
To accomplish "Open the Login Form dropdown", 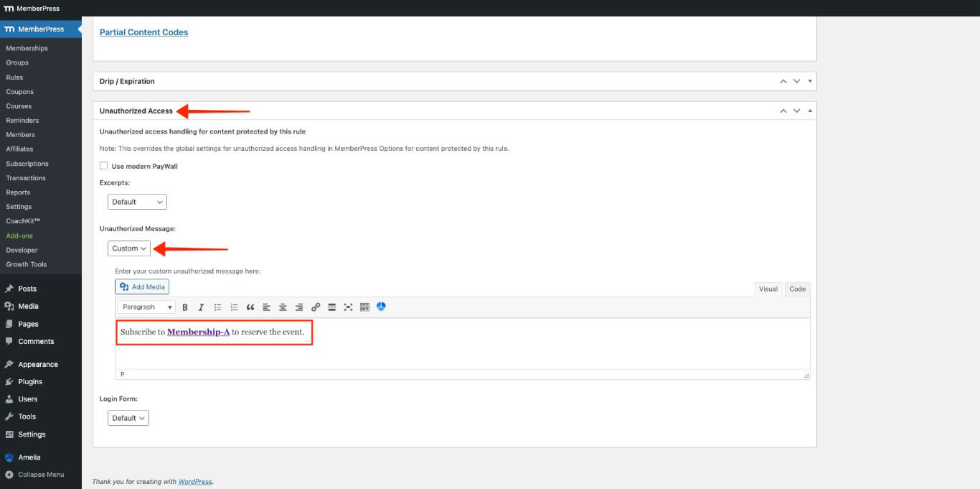I will pyautogui.click(x=128, y=418).
